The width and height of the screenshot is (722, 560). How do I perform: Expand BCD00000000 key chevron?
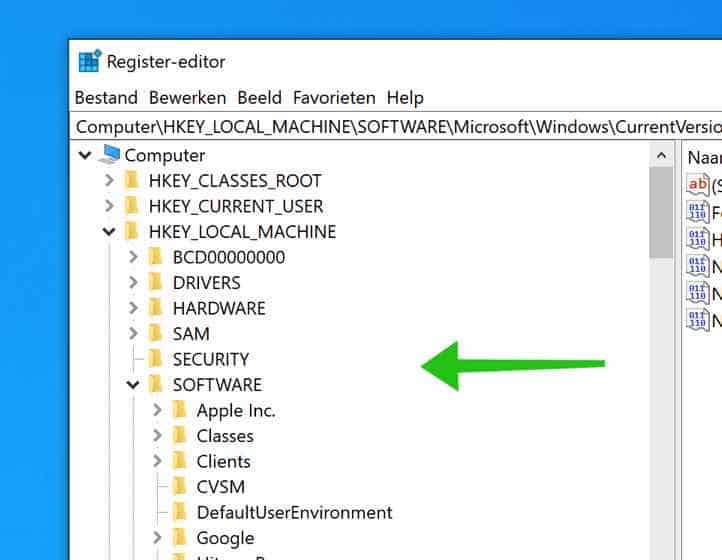(133, 257)
